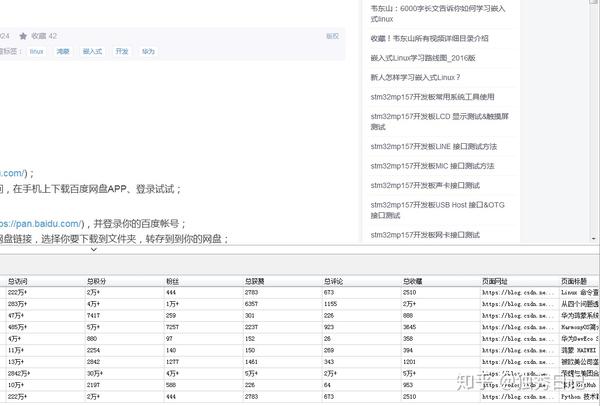Select the 953 cell

click(x=440, y=385)
